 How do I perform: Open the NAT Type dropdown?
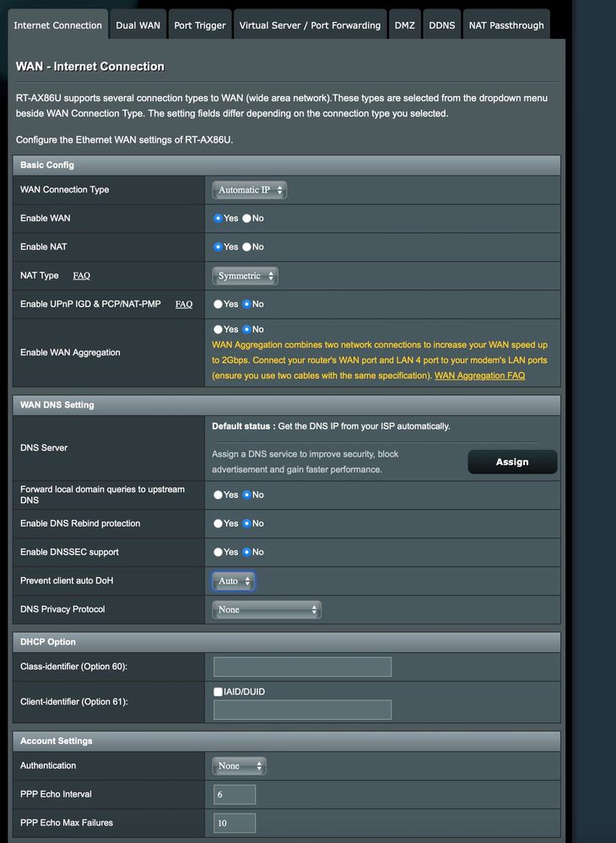tap(245, 276)
